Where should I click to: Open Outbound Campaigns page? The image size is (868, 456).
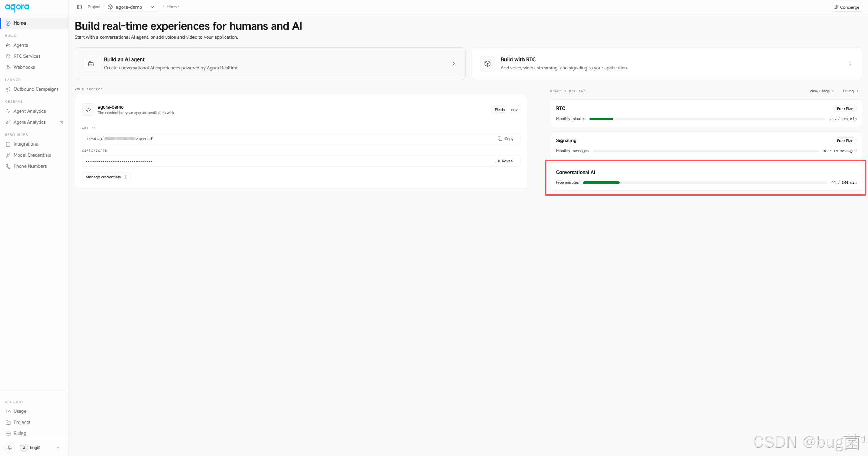[35, 89]
